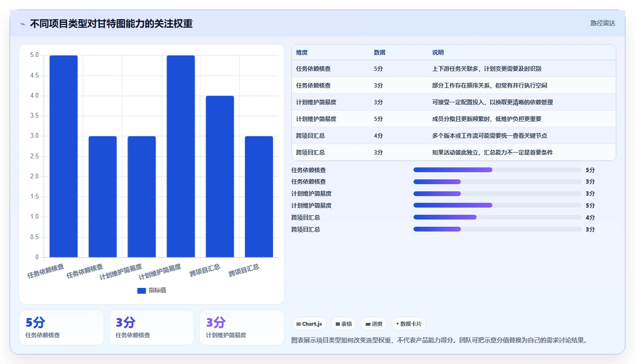This screenshot has height=364, width=635.
Task: Open the stat card showing 5分 任务依赖核查
Action: point(61,327)
